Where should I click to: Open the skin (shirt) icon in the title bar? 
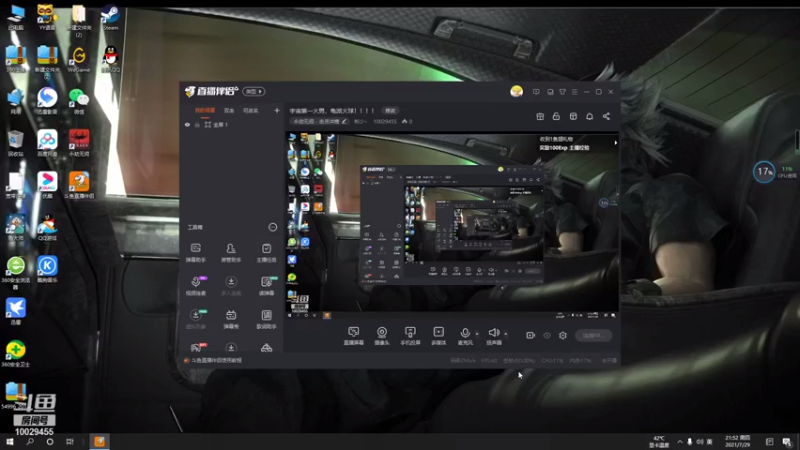(x=562, y=92)
